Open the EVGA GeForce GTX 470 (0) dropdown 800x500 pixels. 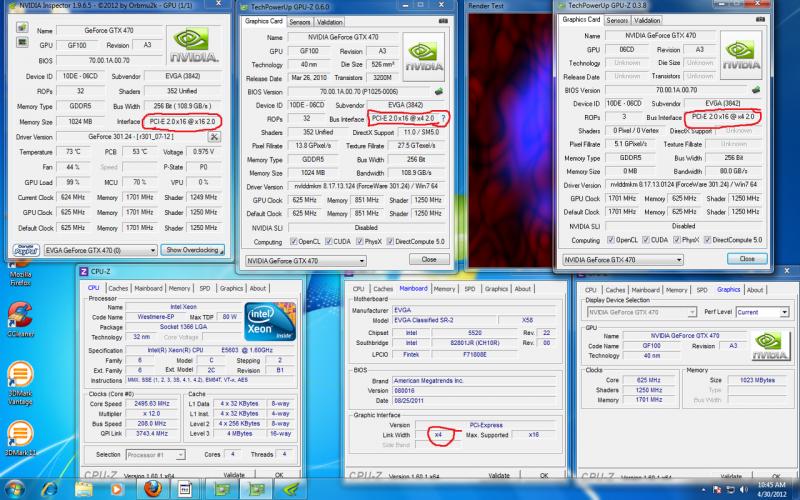click(x=101, y=251)
